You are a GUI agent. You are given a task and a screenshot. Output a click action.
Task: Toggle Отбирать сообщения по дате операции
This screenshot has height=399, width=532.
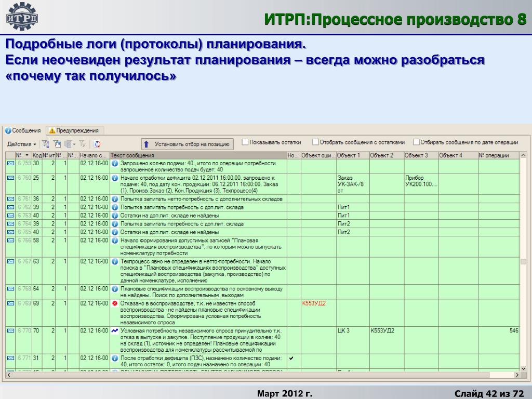tap(416, 142)
